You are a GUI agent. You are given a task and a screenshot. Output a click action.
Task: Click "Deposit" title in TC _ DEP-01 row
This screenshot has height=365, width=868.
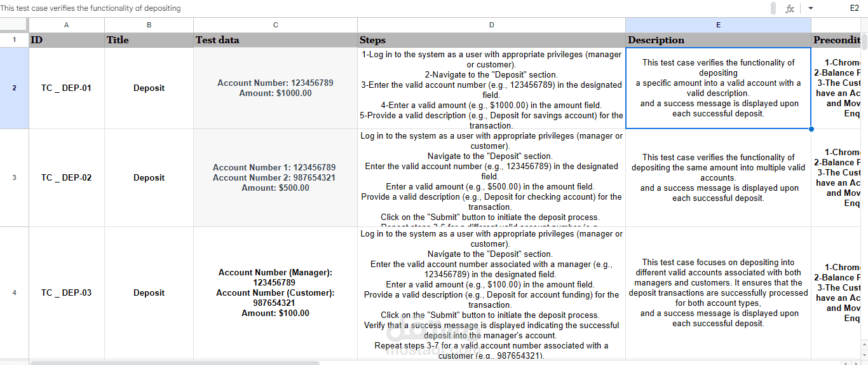click(149, 88)
